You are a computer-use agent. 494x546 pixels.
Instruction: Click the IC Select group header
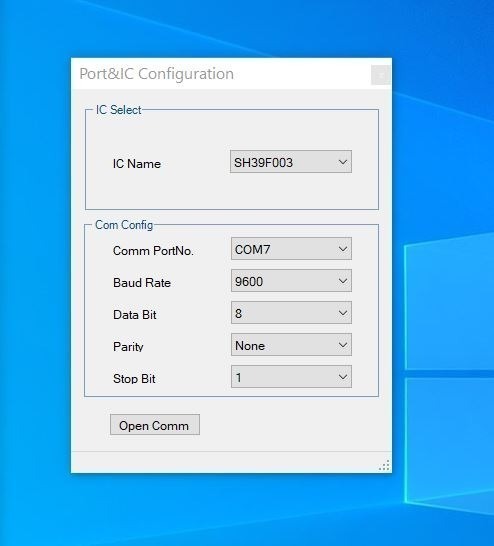pyautogui.click(x=118, y=110)
